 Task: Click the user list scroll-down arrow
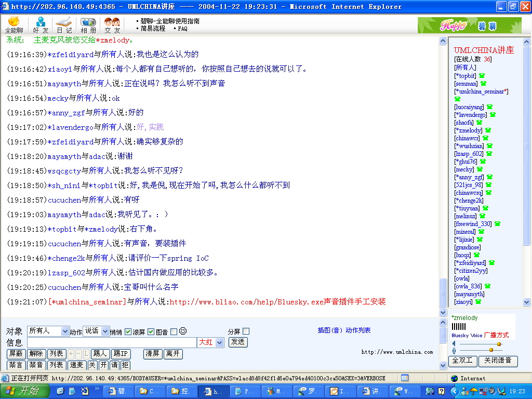coord(526,302)
